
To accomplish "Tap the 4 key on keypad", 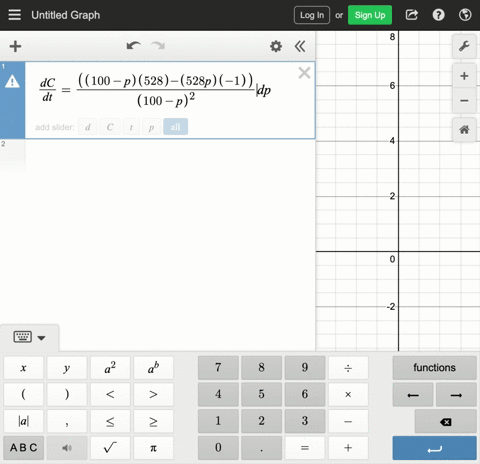I will [x=218, y=394].
